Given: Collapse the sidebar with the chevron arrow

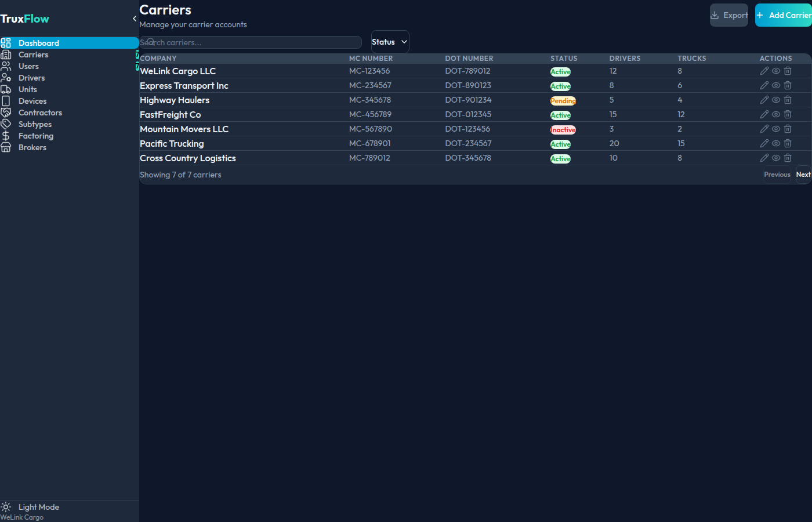Looking at the screenshot, I should 135,18.
